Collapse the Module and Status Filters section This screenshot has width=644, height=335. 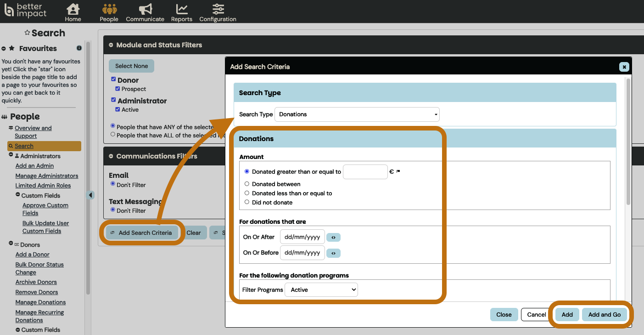pos(111,45)
